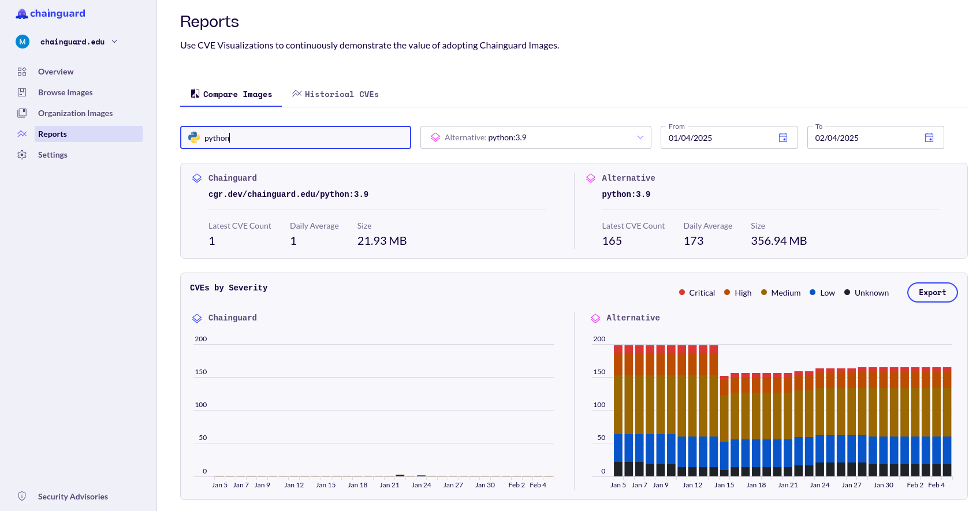The image size is (980, 511).
Task: Click the Settings gear icon
Action: [x=22, y=155]
